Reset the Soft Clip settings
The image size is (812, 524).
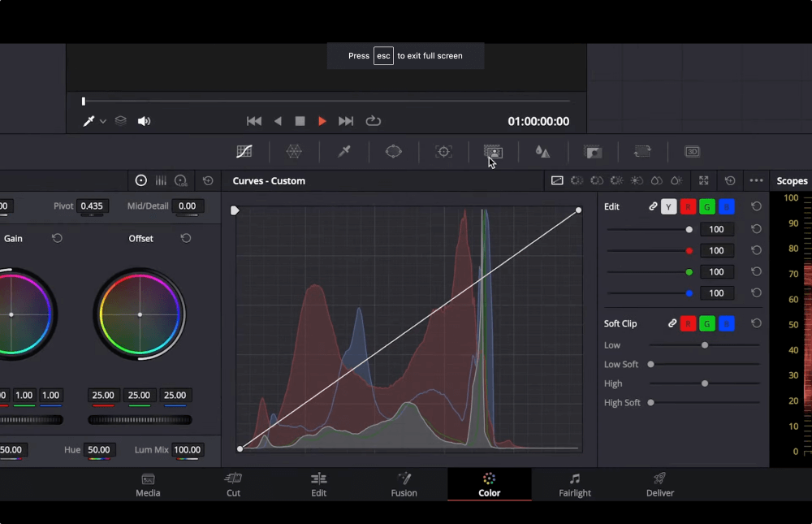tap(756, 323)
